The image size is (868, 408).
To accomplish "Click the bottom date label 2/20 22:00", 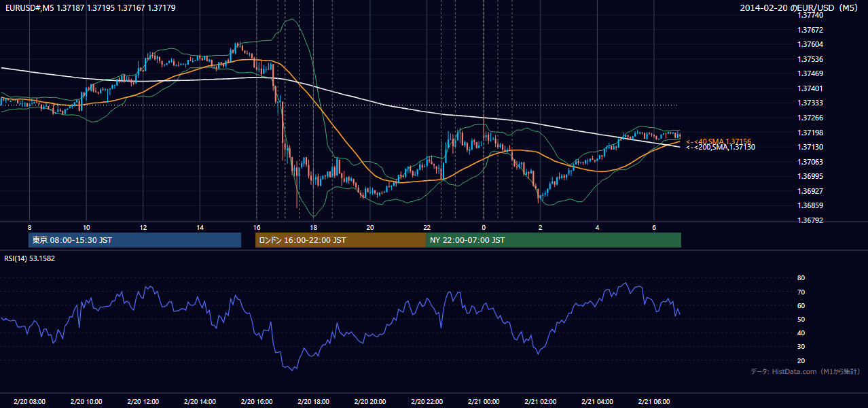I will tap(427, 402).
